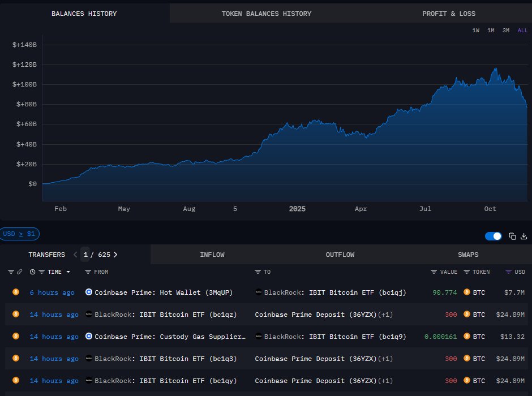Click the TOKEN column filter icon

click(467, 272)
